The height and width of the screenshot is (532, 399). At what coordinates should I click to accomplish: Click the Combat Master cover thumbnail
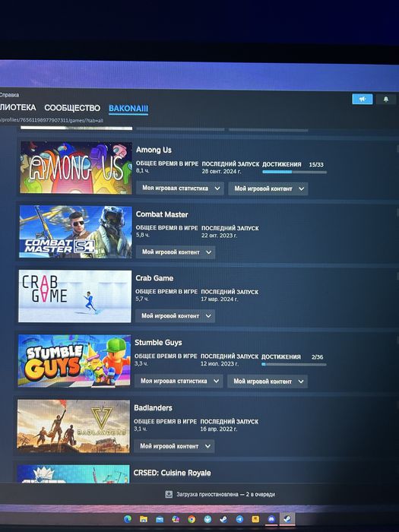(75, 232)
